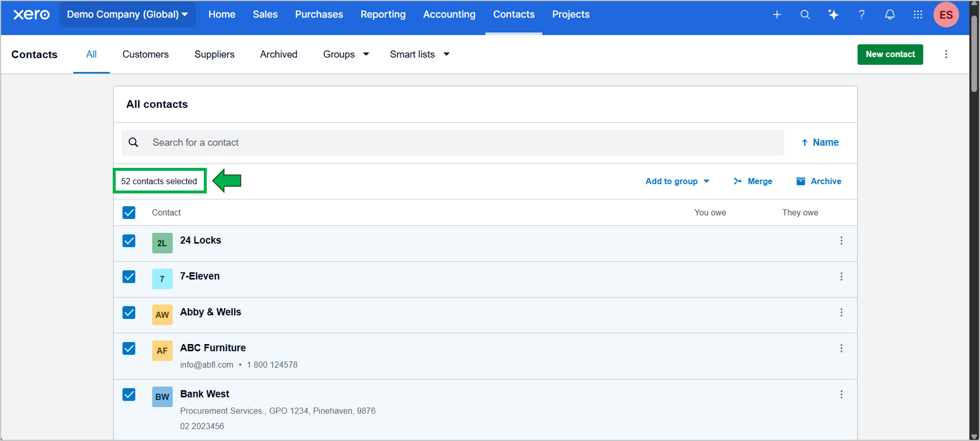Open the Accounting menu

point(449,15)
